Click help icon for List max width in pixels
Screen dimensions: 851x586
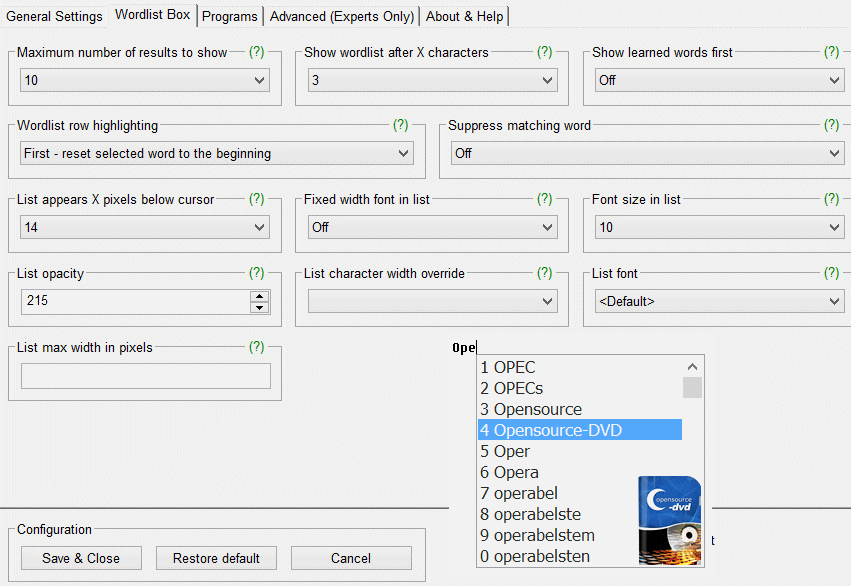pyautogui.click(x=257, y=347)
